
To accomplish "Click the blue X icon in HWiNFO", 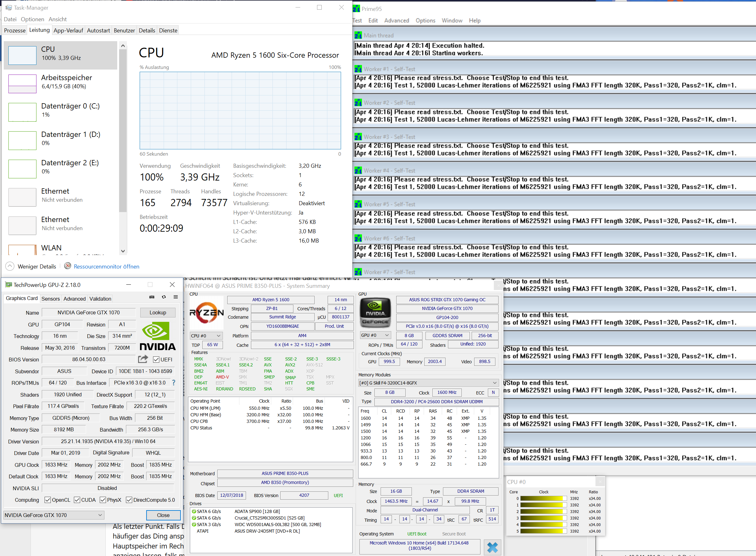I will (x=492, y=547).
